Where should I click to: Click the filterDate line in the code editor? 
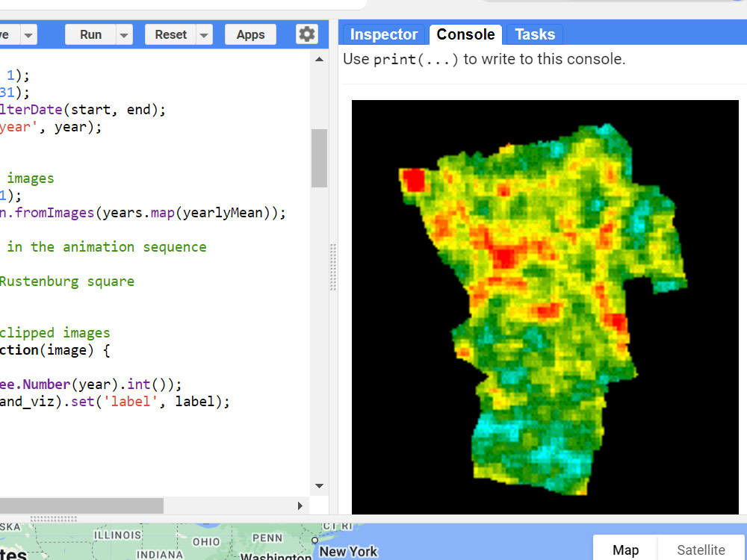(82, 109)
